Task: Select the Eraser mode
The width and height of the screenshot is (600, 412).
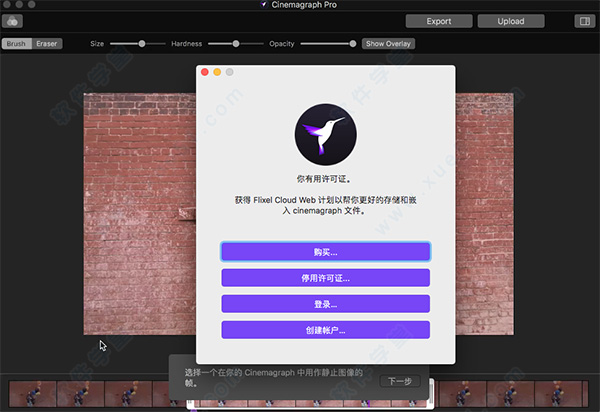Action: click(x=47, y=44)
